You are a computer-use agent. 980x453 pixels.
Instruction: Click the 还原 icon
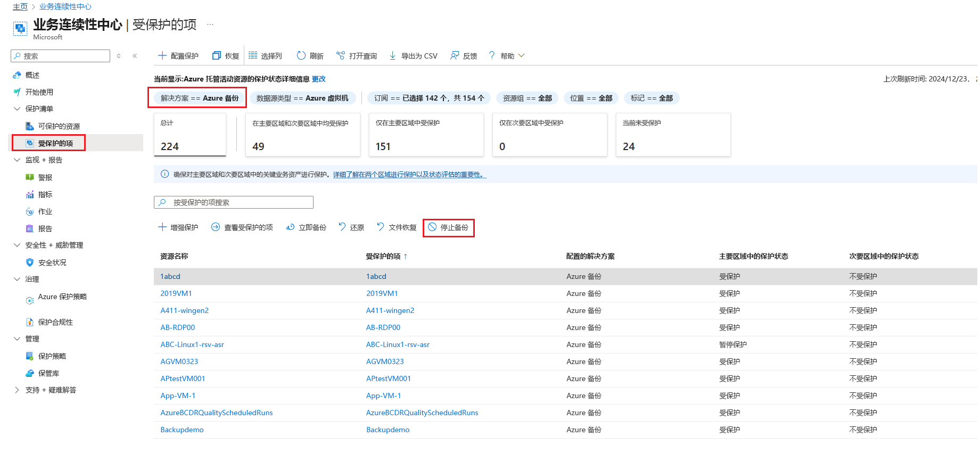pos(342,227)
